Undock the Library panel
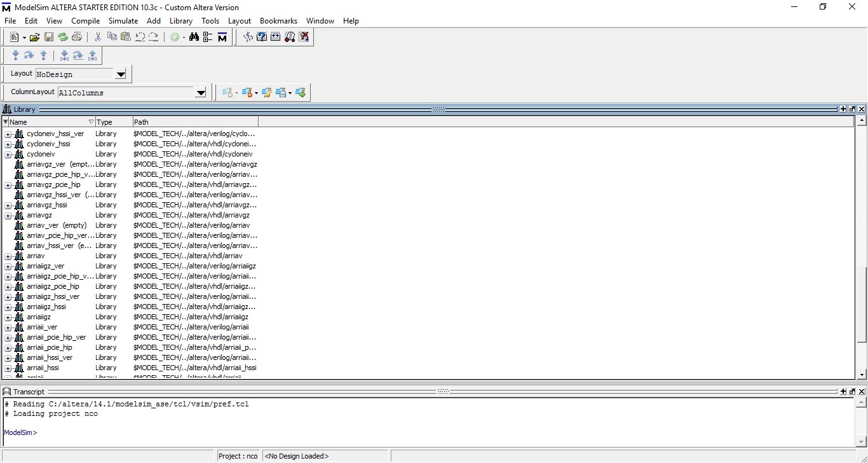Screen dimensions: 868x463 coord(853,109)
